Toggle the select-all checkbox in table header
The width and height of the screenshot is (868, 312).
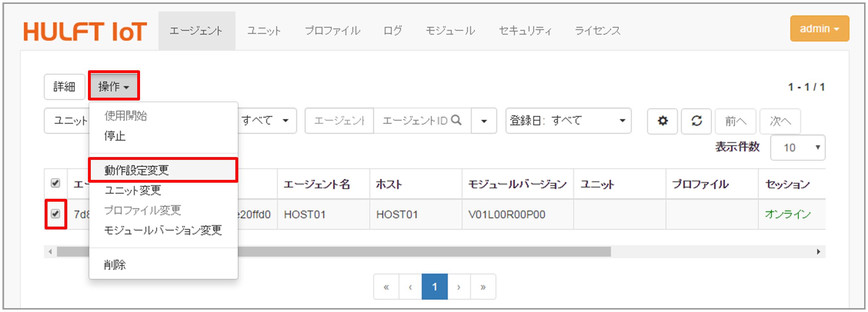[55, 183]
